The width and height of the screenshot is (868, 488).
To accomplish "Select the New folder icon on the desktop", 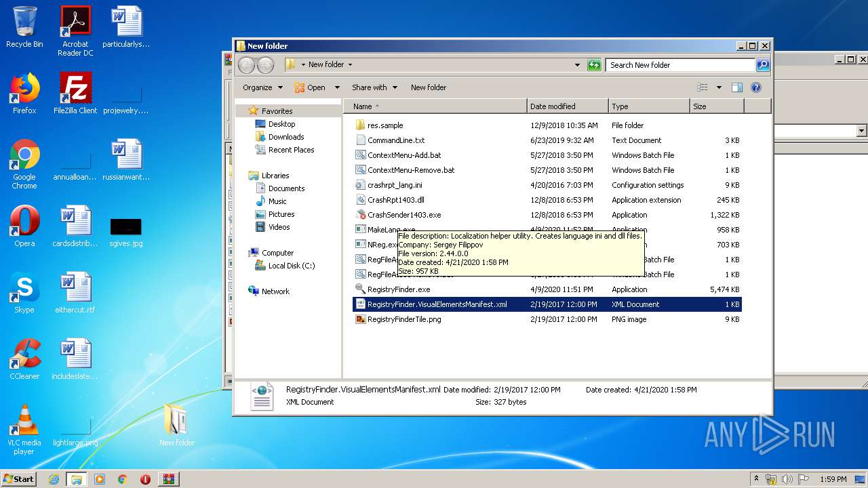I will point(176,426).
